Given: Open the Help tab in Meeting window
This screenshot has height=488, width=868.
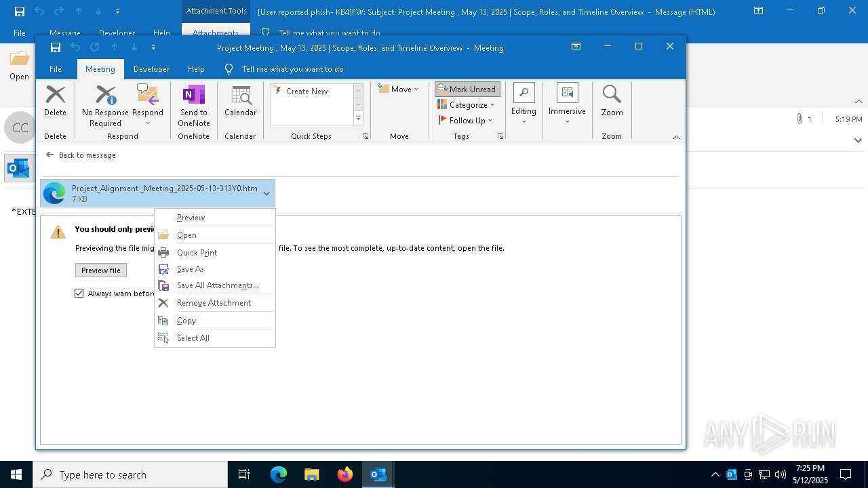Looking at the screenshot, I should [x=196, y=69].
